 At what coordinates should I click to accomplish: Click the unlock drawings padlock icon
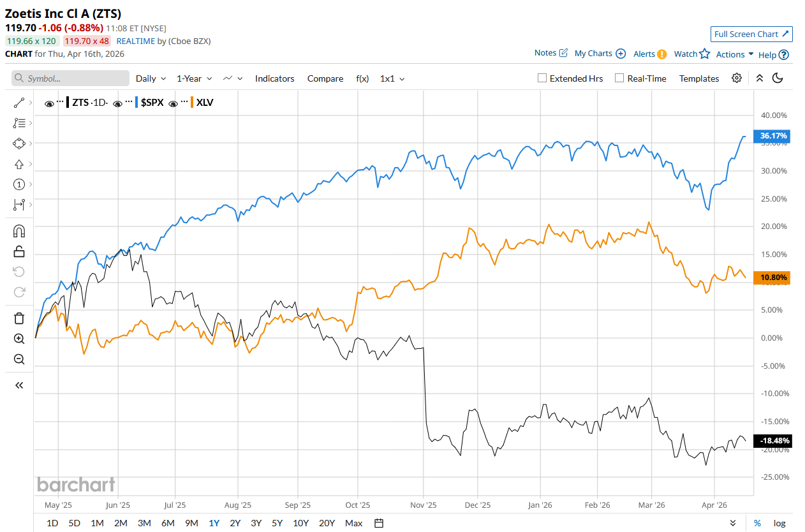pyautogui.click(x=19, y=251)
